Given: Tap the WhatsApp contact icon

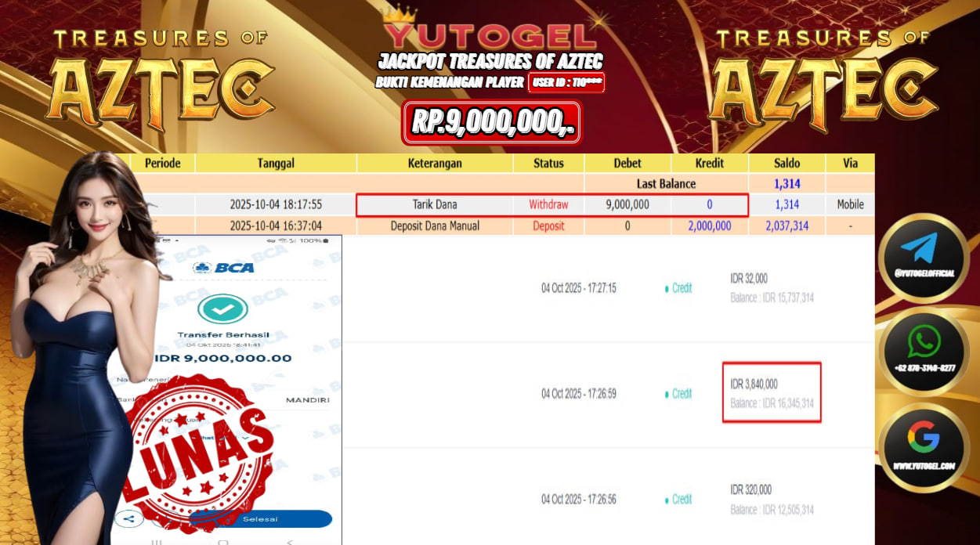Looking at the screenshot, I should pyautogui.click(x=924, y=351).
